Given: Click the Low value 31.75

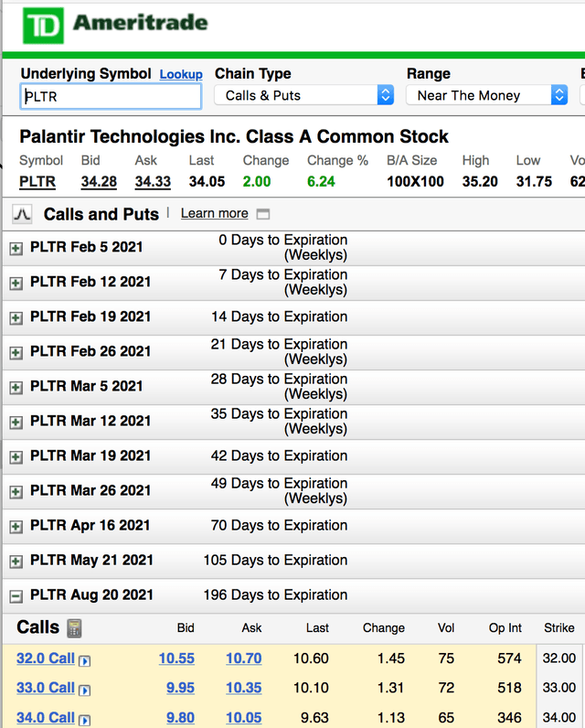Looking at the screenshot, I should click(x=534, y=181).
